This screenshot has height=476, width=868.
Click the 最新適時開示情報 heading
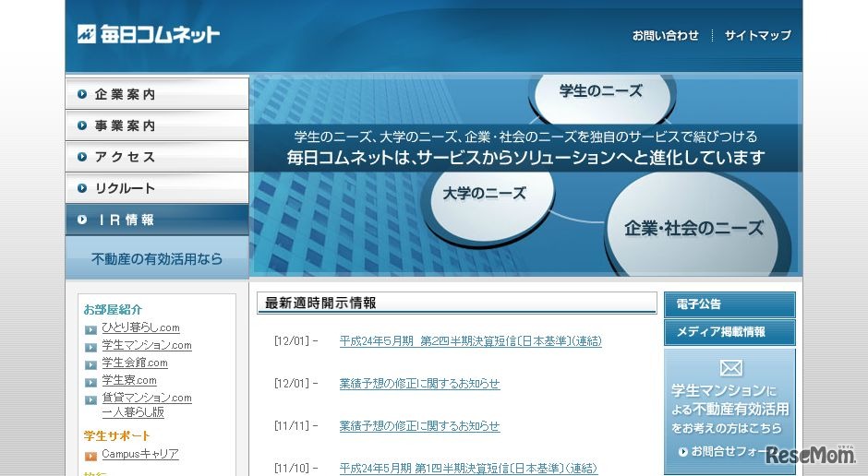point(320,303)
